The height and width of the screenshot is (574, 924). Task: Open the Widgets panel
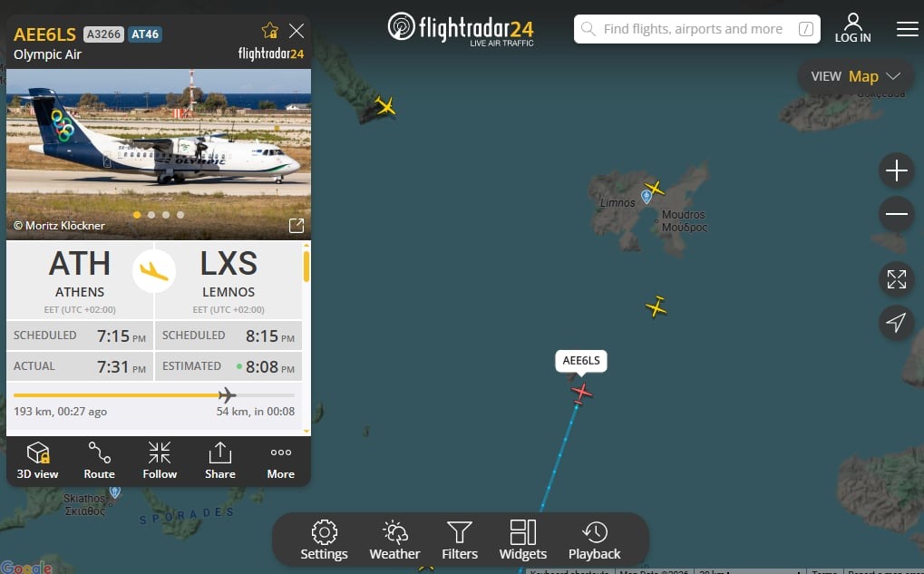pos(522,540)
